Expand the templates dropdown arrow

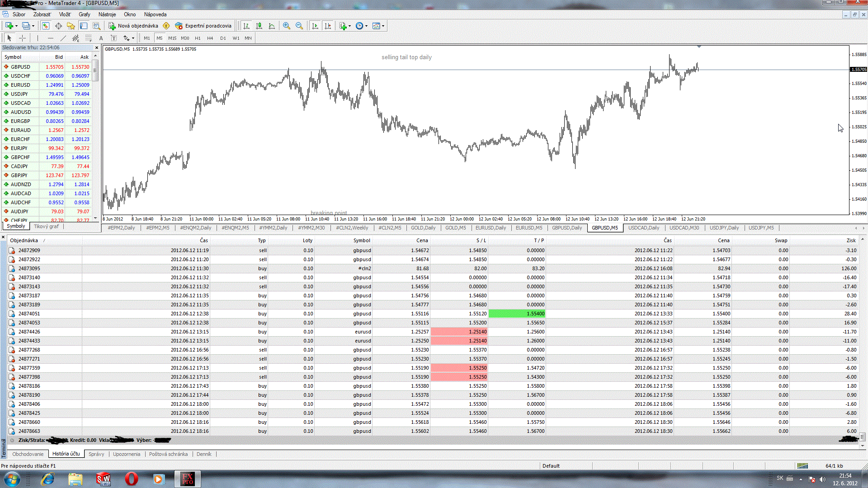(x=383, y=26)
